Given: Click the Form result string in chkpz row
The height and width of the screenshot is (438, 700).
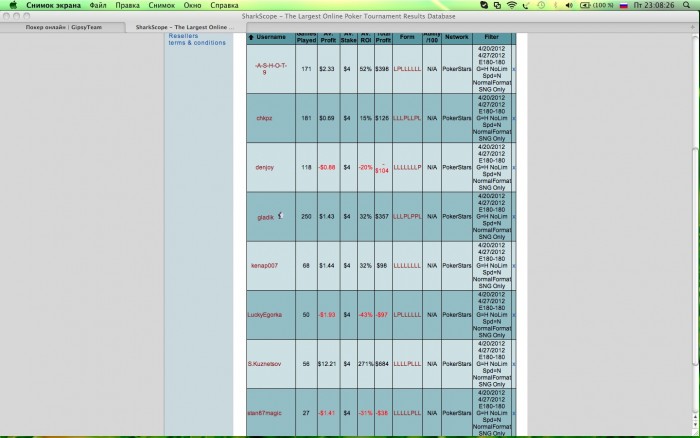Looking at the screenshot, I should 407,118.
